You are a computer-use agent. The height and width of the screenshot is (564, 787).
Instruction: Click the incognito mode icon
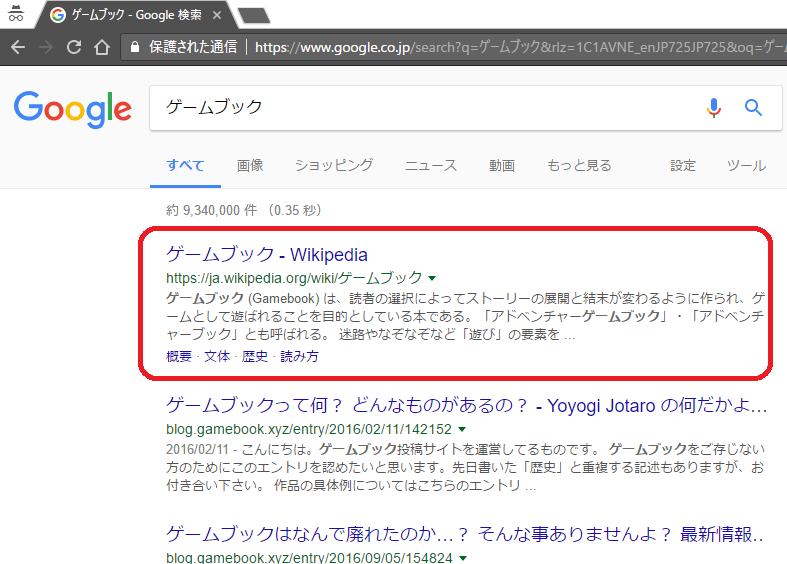pyautogui.click(x=16, y=14)
